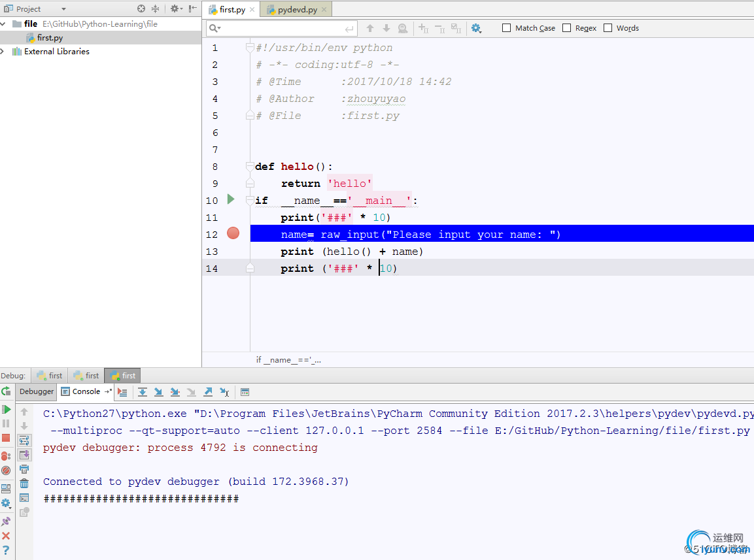
Task: Select first.py in project tree
Action: (x=50, y=38)
